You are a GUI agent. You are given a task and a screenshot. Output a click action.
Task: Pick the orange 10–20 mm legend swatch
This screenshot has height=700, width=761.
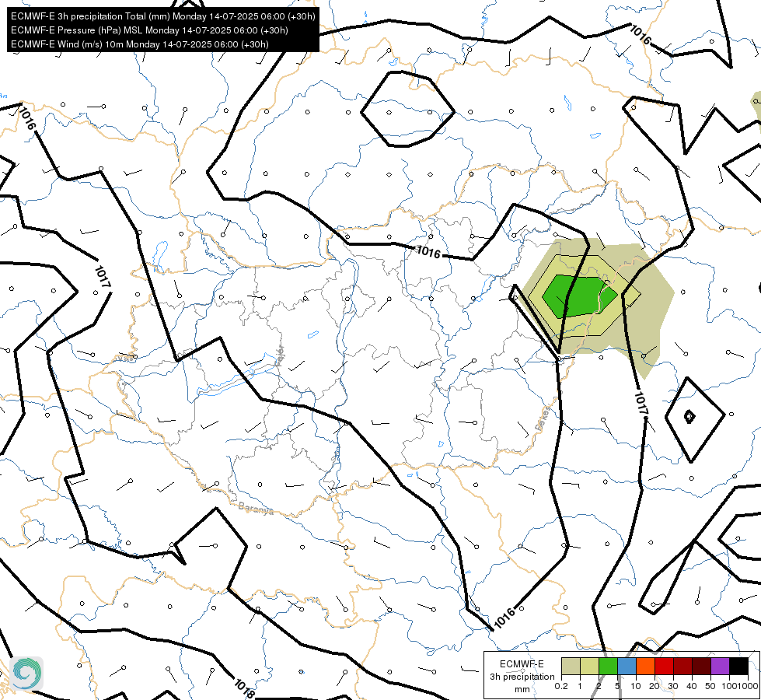point(645,666)
